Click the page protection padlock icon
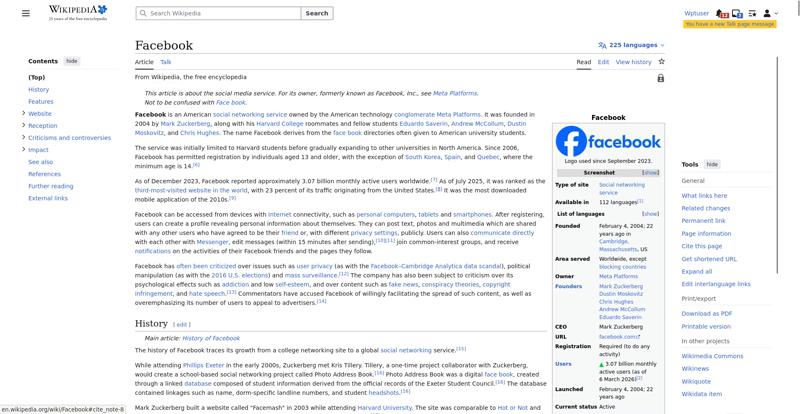Screen dimensions: 800x414 (x=661, y=78)
